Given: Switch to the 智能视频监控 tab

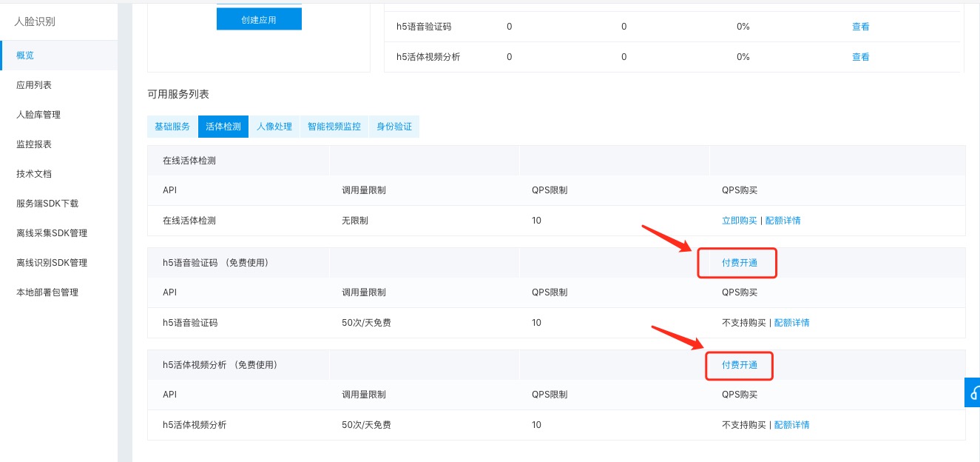Looking at the screenshot, I should 334,127.
